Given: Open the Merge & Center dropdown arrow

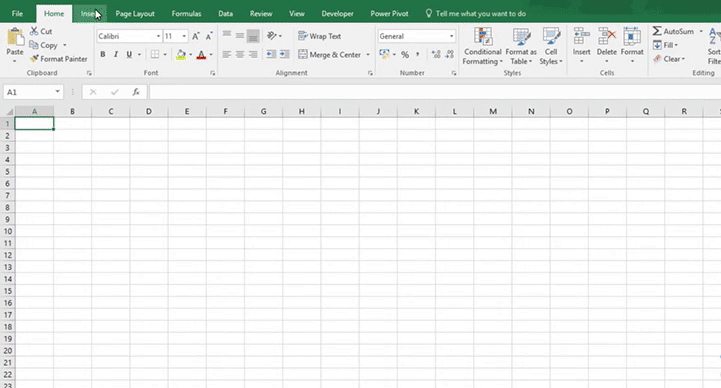Looking at the screenshot, I should pyautogui.click(x=368, y=55).
